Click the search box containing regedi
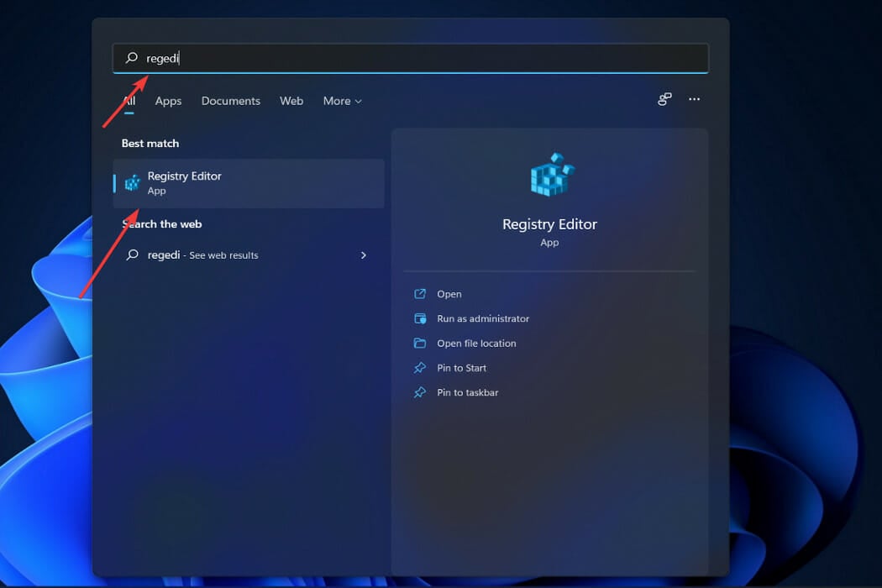Image resolution: width=882 pixels, height=588 pixels. pos(410,58)
